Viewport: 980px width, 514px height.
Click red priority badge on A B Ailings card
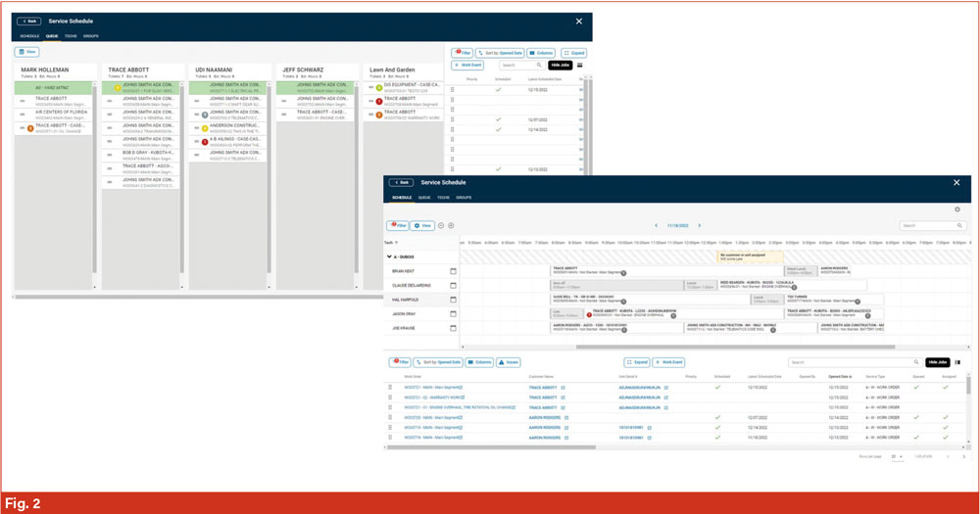(x=205, y=142)
